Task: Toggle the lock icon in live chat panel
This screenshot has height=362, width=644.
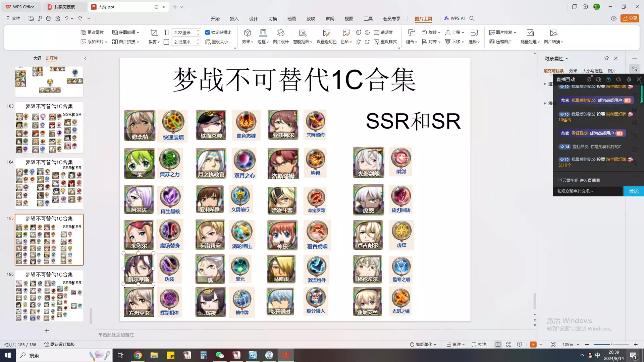Action: (x=608, y=79)
